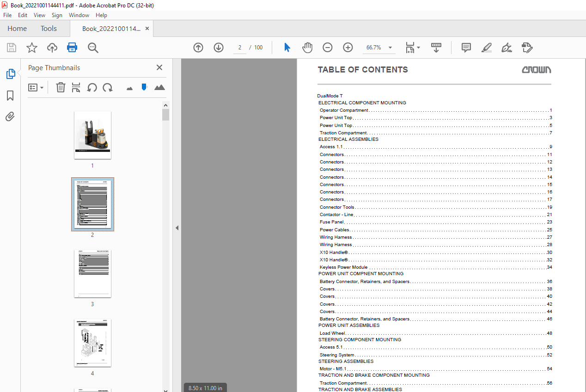586x392 pixels.
Task: Open the Attachments paperclip panel
Action: click(10, 116)
